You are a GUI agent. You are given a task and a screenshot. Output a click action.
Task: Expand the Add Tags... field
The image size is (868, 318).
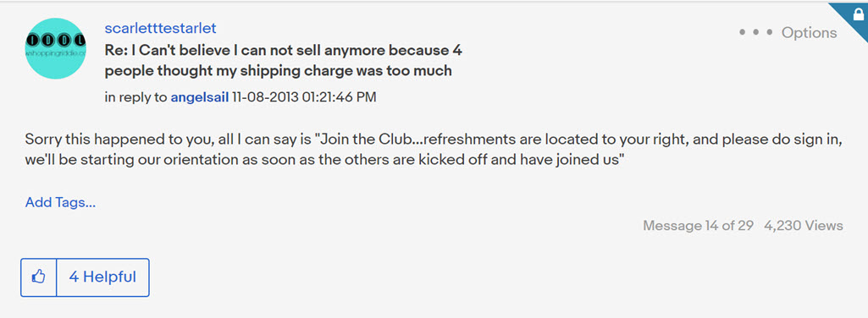pyautogui.click(x=60, y=202)
